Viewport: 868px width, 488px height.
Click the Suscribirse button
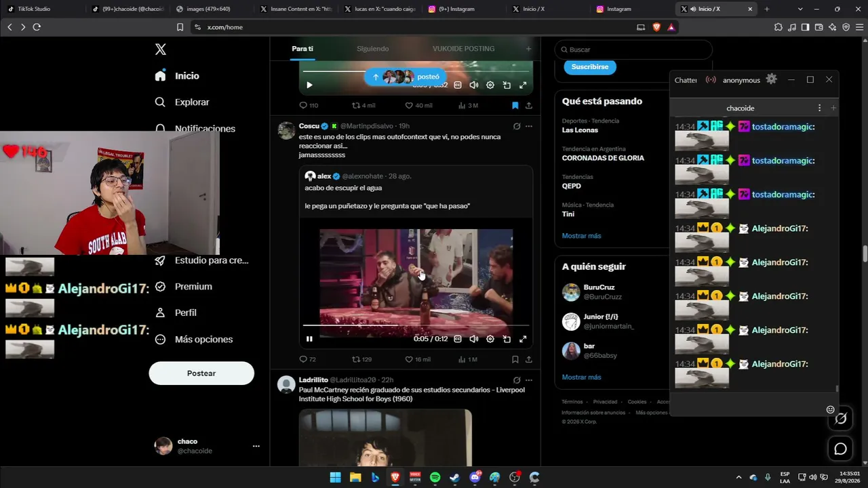click(x=590, y=66)
